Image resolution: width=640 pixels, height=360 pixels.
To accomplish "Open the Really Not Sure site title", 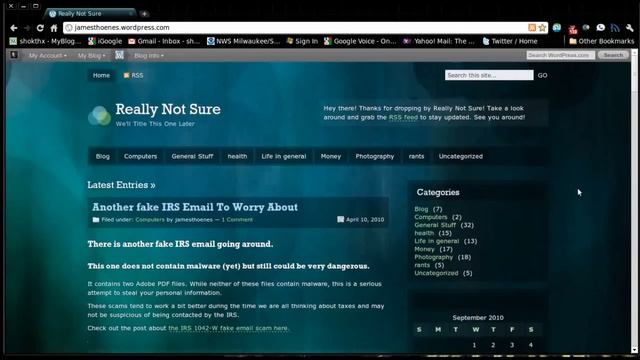I will click(168, 109).
